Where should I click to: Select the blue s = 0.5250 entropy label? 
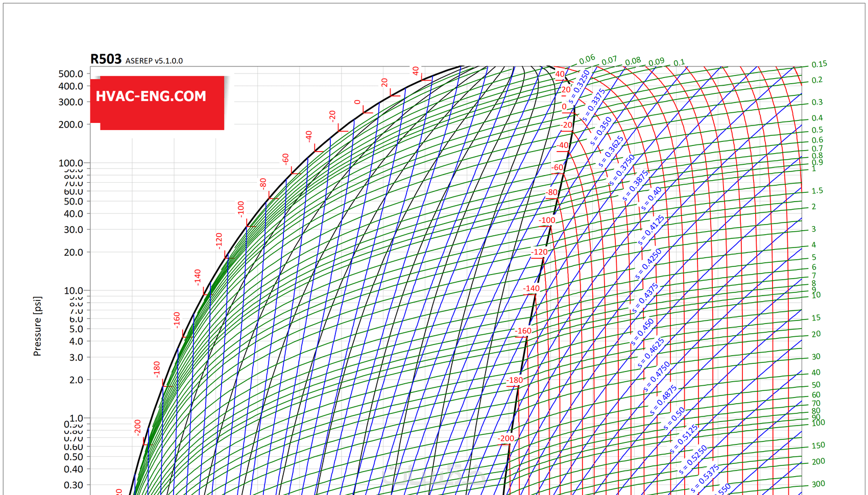point(693,460)
